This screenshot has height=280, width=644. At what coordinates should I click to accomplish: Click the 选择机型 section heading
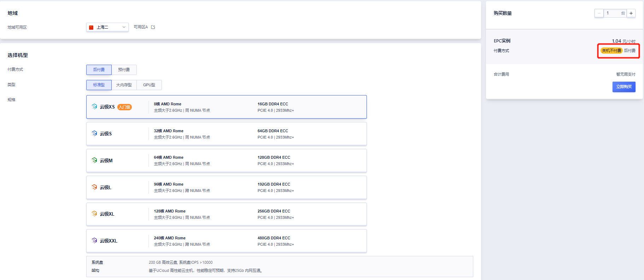tap(18, 55)
